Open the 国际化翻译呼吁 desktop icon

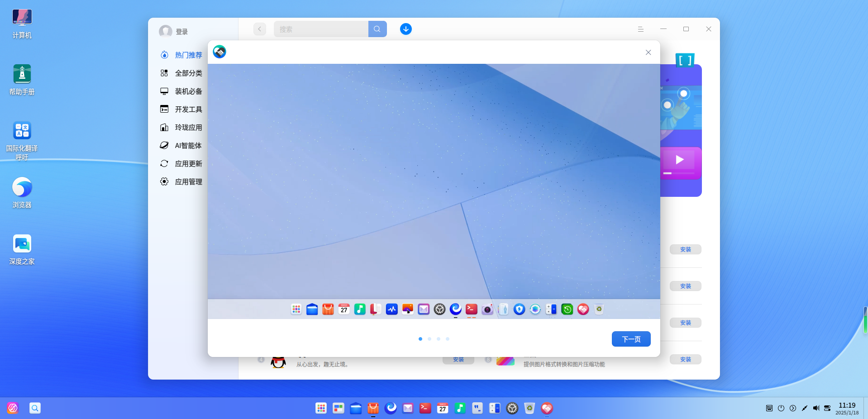22,141
